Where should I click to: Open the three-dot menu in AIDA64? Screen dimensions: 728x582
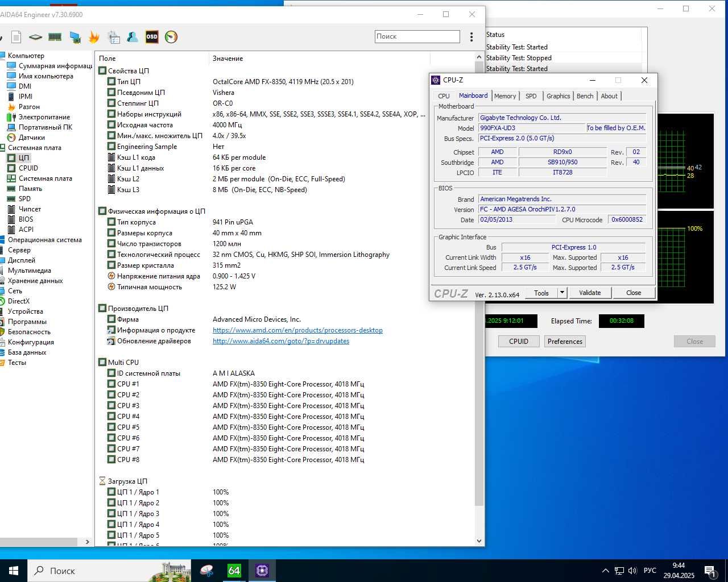point(471,37)
